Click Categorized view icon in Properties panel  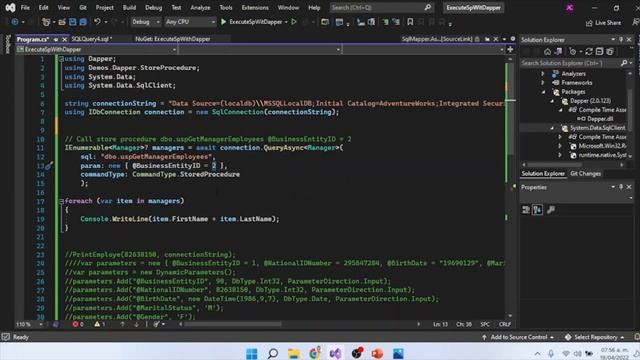coord(526,210)
